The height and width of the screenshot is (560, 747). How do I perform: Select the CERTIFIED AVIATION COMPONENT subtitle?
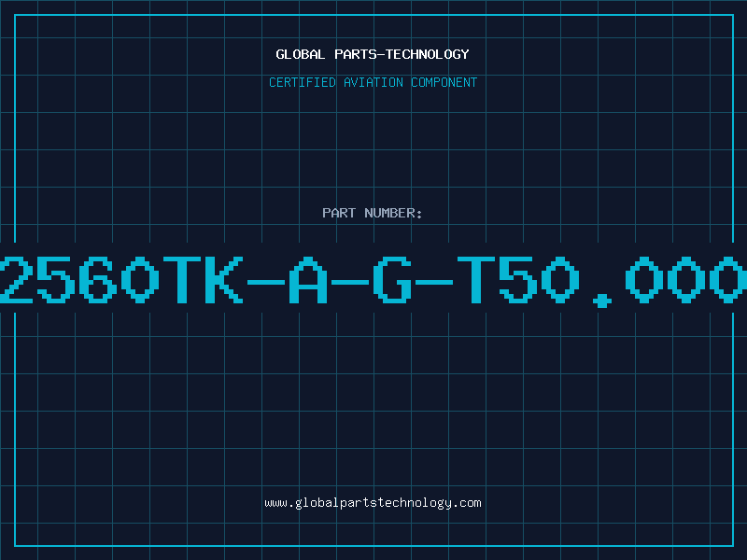tap(373, 82)
